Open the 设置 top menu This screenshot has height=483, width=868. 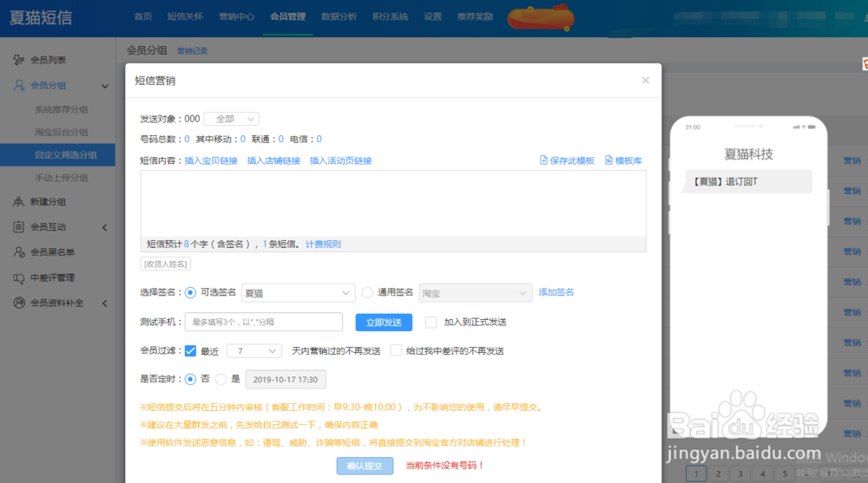pos(433,16)
